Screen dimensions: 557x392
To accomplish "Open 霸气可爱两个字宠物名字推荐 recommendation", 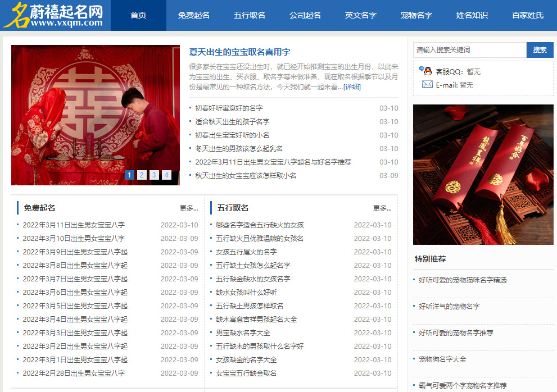I will pyautogui.click(x=463, y=386).
